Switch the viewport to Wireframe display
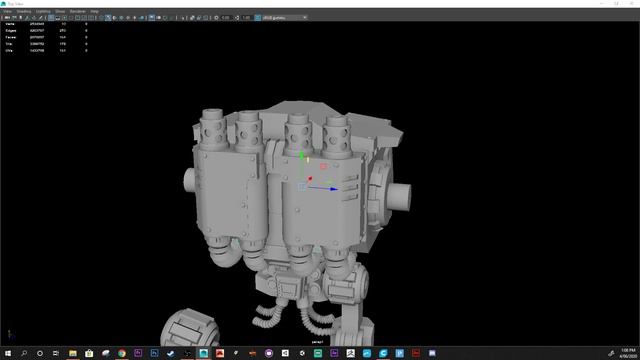The height and width of the screenshot is (360, 640). 101,18
